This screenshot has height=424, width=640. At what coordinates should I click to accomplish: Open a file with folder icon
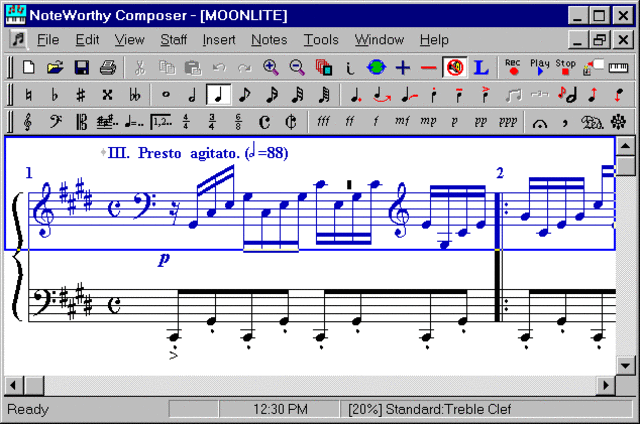tap(55, 67)
